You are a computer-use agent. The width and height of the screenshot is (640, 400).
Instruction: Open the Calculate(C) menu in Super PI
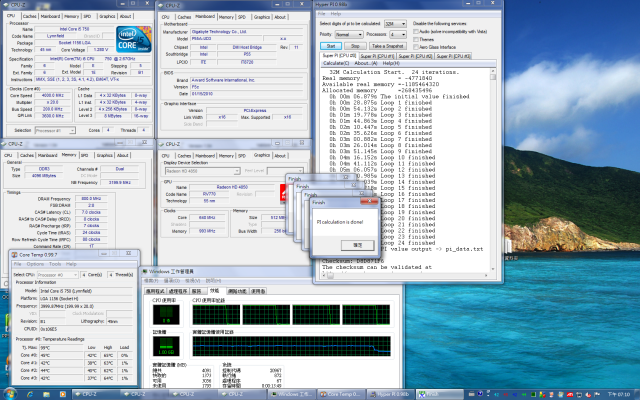336,63
